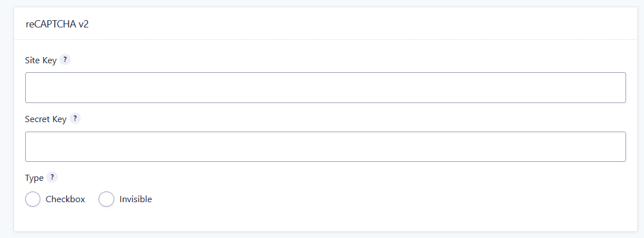This screenshot has height=238, width=644.
Task: Focus the Secret Key input field
Action: point(325,147)
